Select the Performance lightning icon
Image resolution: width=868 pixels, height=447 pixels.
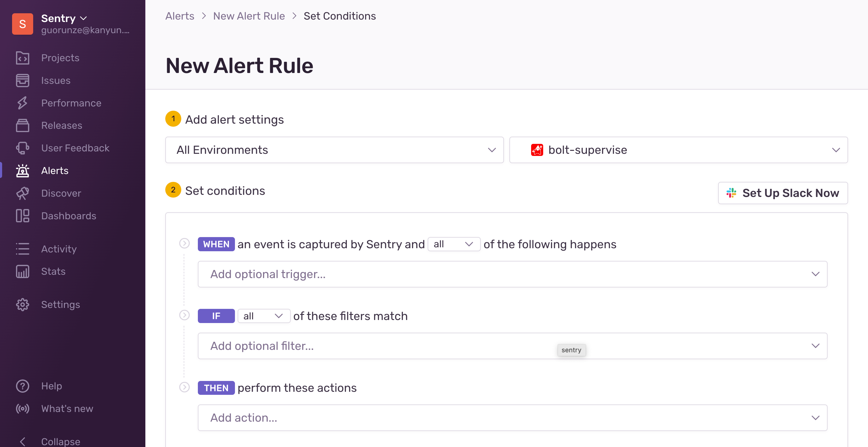pyautogui.click(x=23, y=103)
